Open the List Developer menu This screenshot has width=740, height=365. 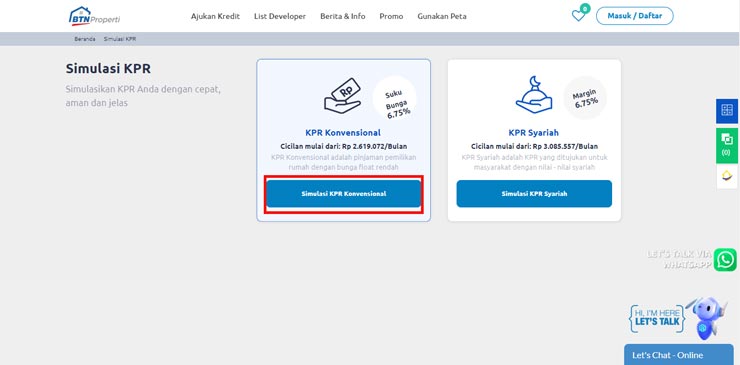coord(280,16)
